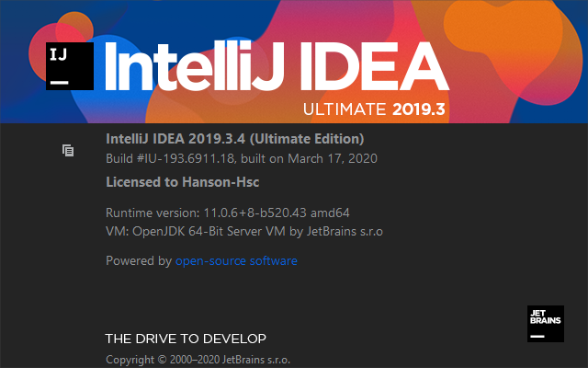This screenshot has height=368, width=588.
Task: Open the open-source software link
Action: 236,260
